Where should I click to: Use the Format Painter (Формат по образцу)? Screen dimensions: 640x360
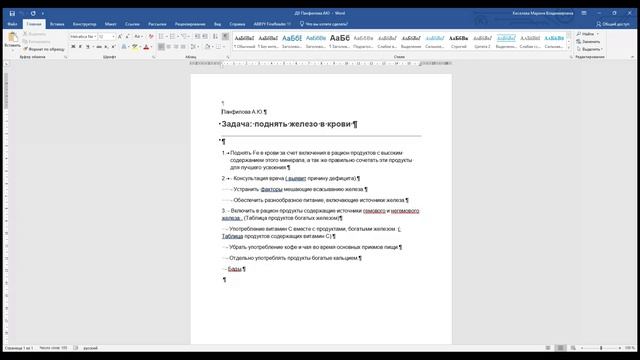click(x=44, y=49)
